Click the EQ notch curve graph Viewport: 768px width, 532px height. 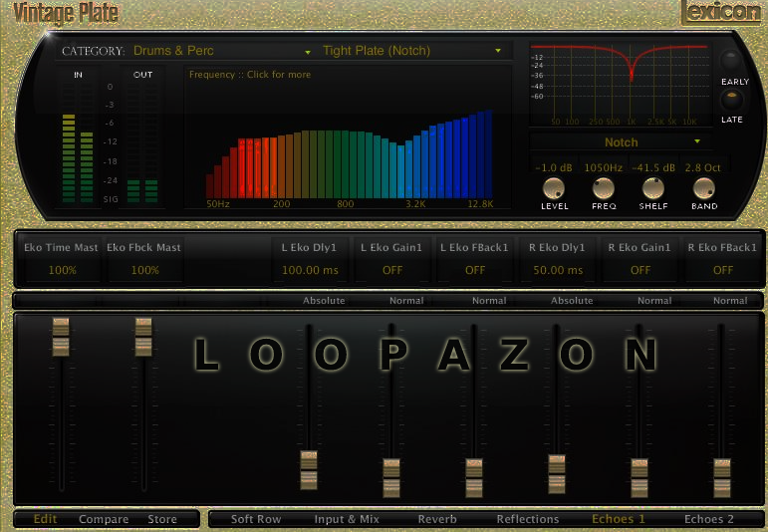pos(621,84)
